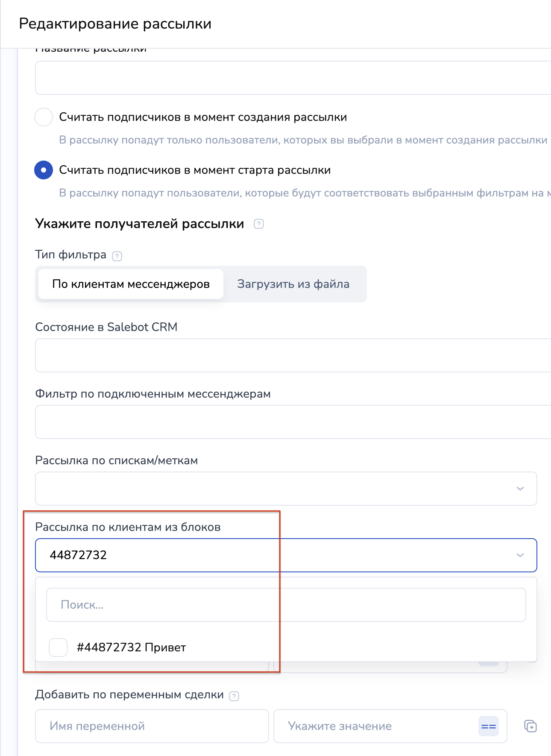Select count subscribers at creation radio

tap(44, 117)
